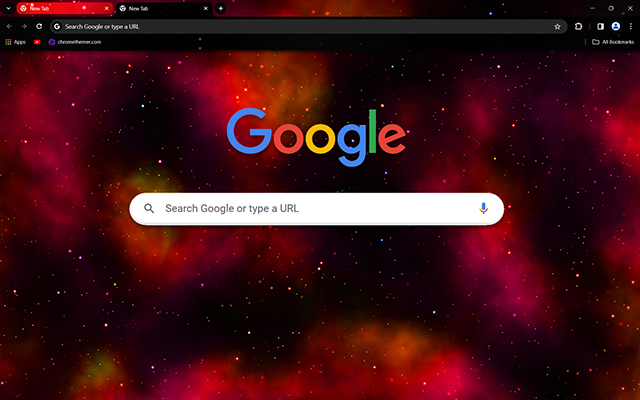Minimize the Chrome window
The width and height of the screenshot is (640, 400).
coord(592,8)
